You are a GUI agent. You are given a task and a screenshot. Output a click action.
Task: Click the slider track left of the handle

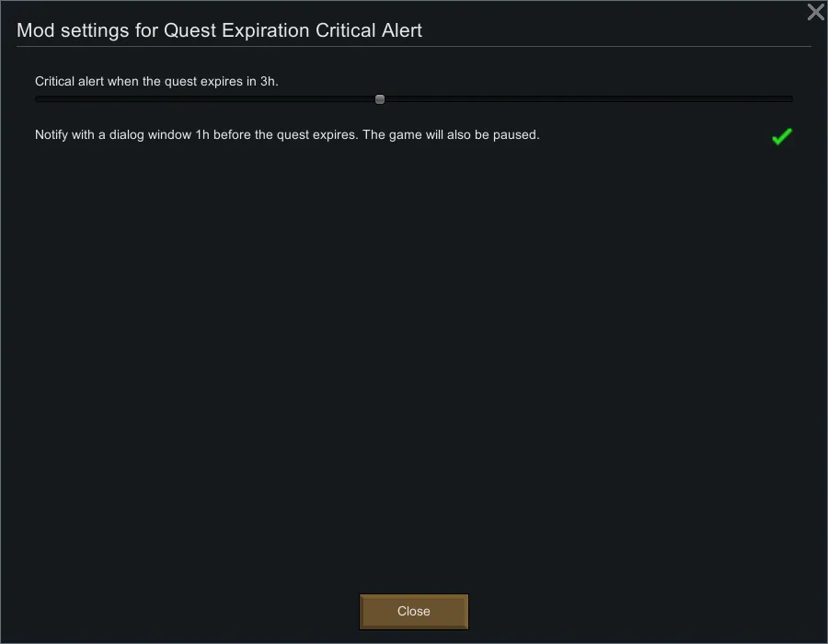coord(202,99)
